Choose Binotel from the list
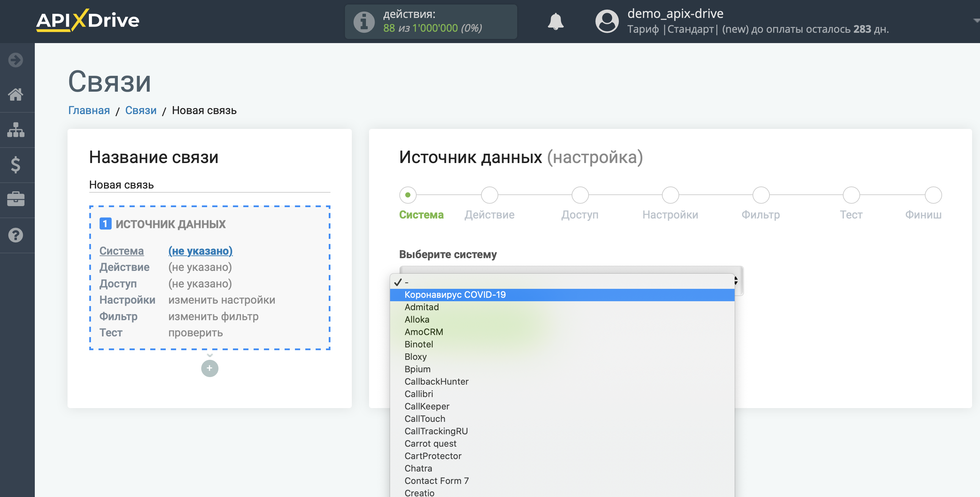 562,344
